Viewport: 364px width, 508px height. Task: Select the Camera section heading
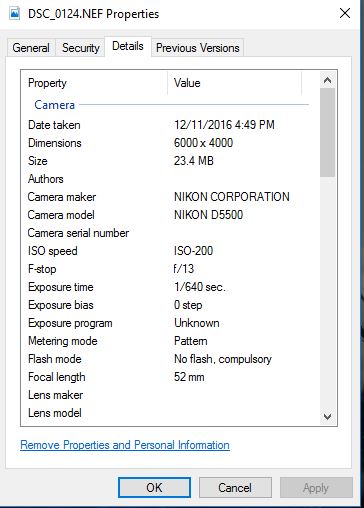[x=55, y=105]
